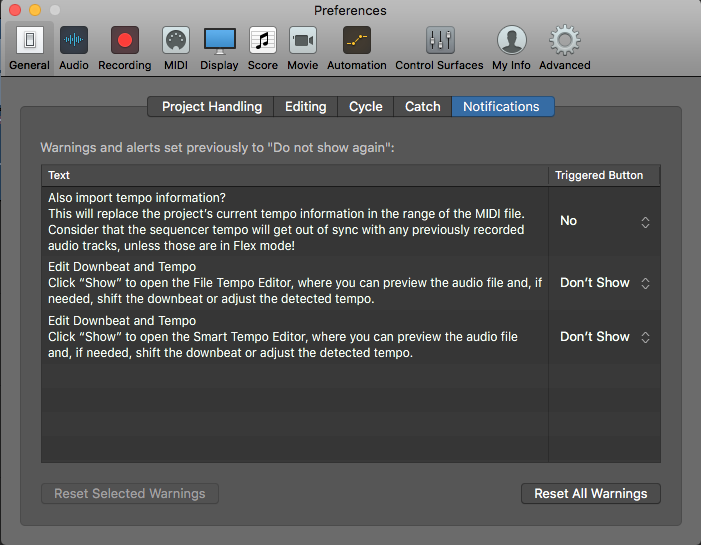Open Control Surfaces preferences
This screenshot has height=545, width=701.
point(439,48)
